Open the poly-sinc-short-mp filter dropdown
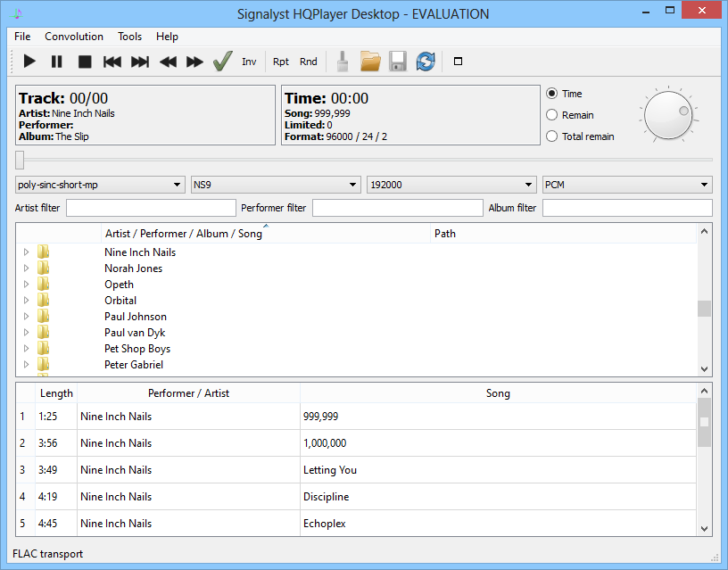The height and width of the screenshot is (570, 728). [98, 185]
